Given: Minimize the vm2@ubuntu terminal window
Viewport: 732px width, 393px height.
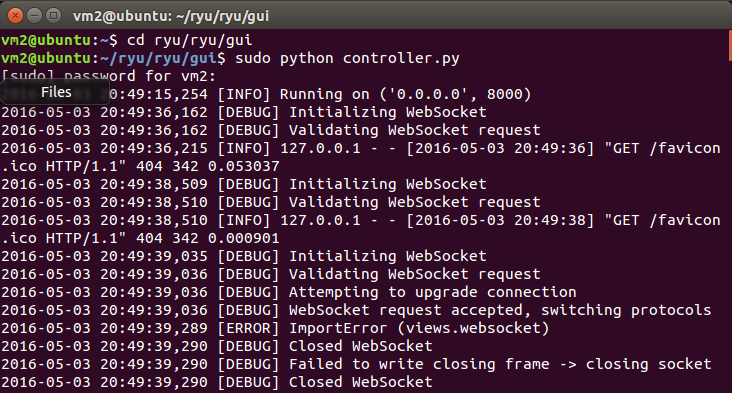Looking at the screenshot, I should [x=35, y=16].
